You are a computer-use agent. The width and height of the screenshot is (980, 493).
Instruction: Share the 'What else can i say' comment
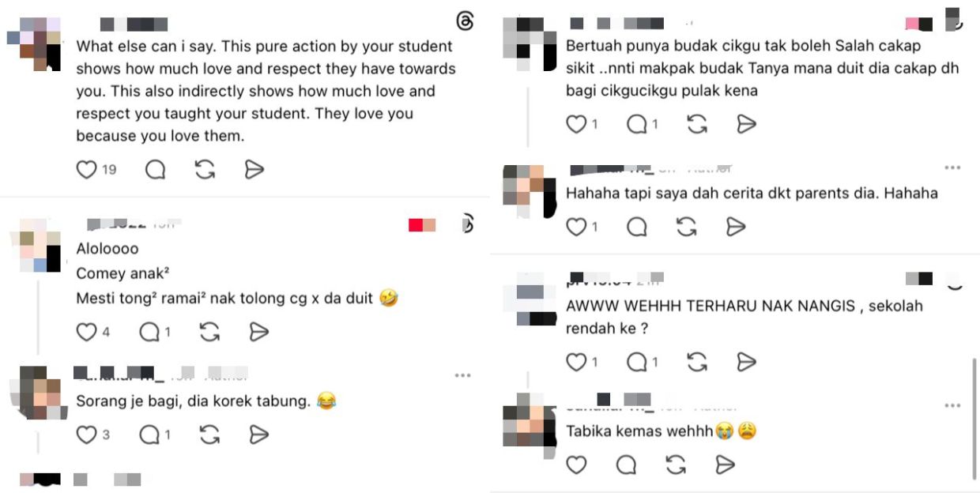click(254, 170)
